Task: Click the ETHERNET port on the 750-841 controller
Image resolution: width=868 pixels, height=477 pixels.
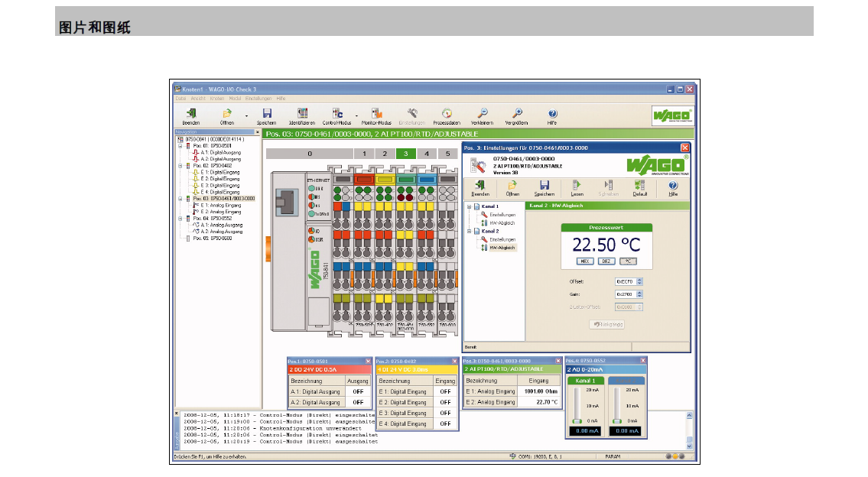Action: click(287, 203)
